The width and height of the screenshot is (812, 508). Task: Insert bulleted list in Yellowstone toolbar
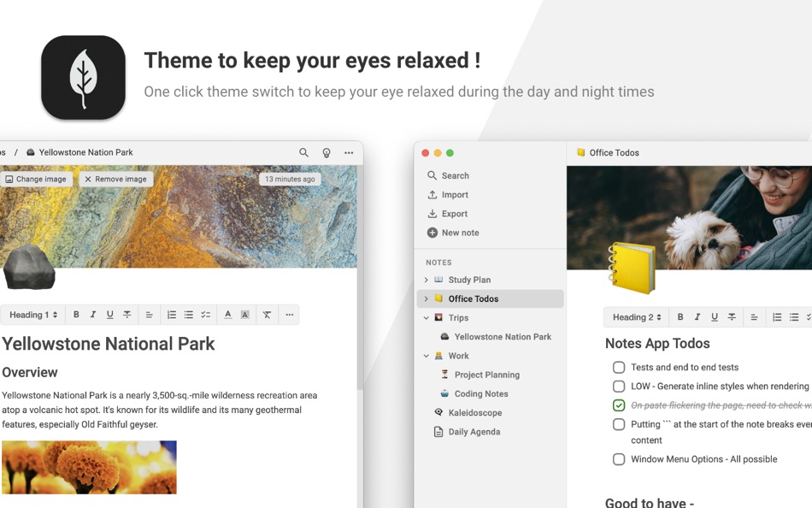click(x=189, y=315)
